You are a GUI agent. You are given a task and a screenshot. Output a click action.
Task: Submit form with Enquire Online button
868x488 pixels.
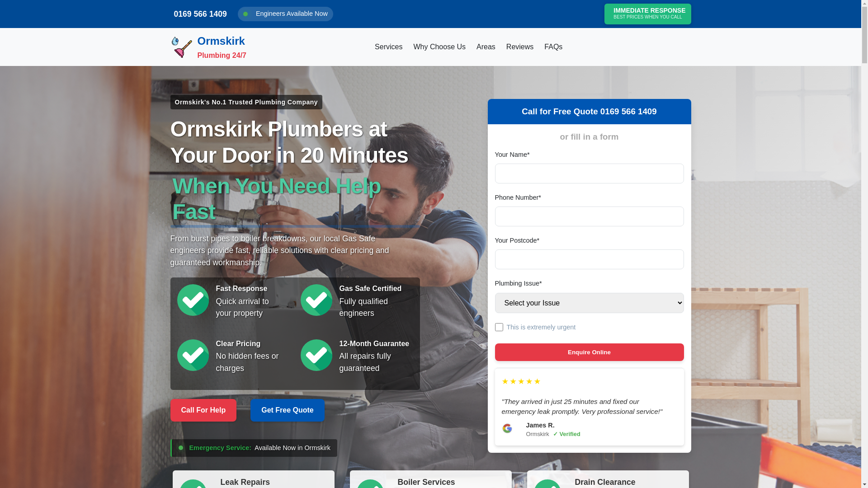[589, 352]
